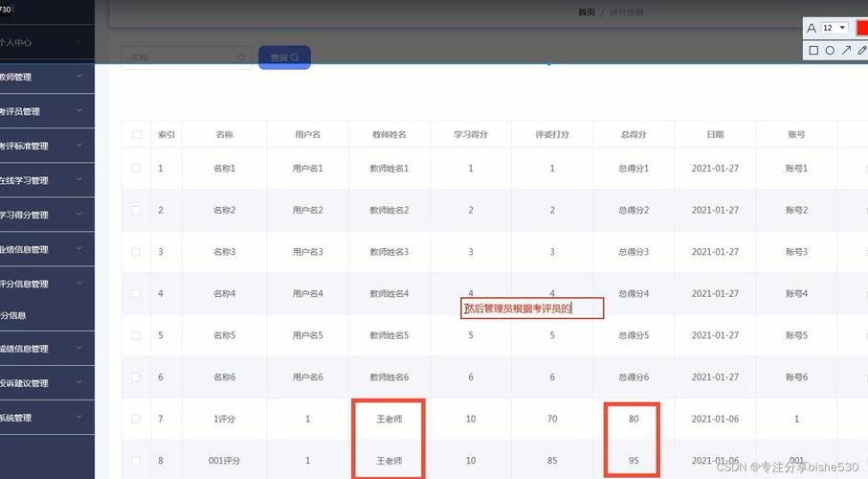Screen dimensions: 868x479
Task: Open the 考评标准管理 sidebar menu
Action: pyautogui.click(x=47, y=146)
